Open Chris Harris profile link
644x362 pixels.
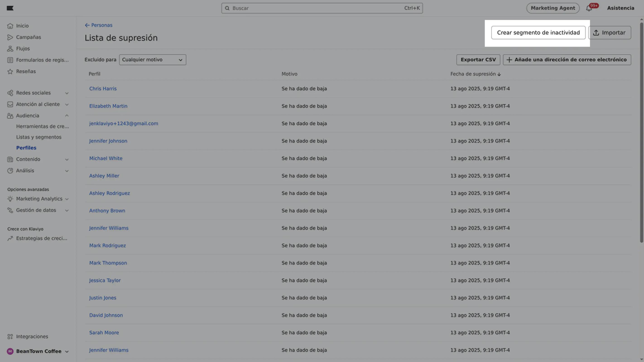[x=103, y=89]
